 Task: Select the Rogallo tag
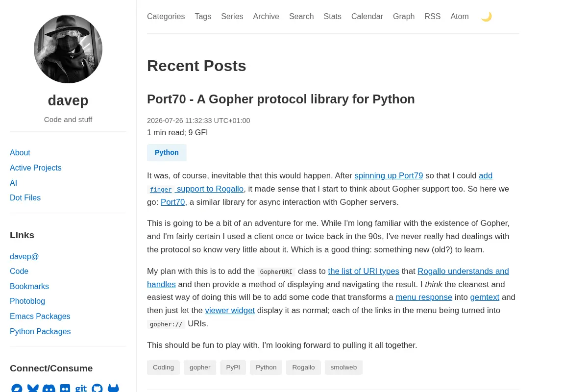tap(303, 367)
